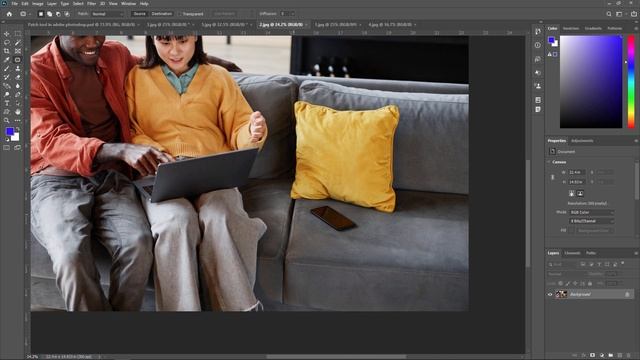Select the Hand tool
Screen dimensions: 640x360
click(18, 112)
